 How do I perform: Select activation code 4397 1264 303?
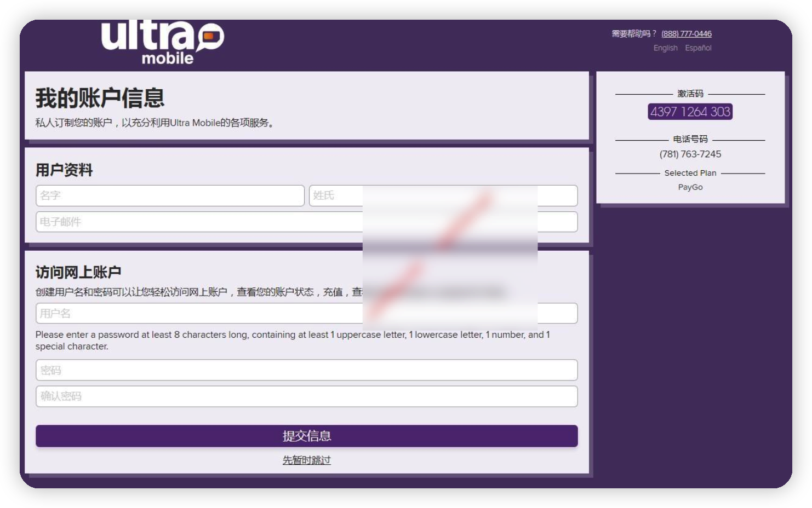click(x=690, y=112)
